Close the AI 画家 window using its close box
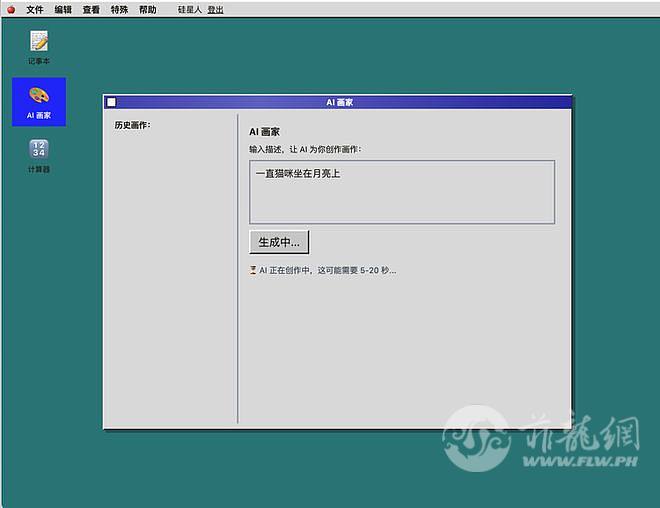Viewport: 660px width, 508px height. 111,102
